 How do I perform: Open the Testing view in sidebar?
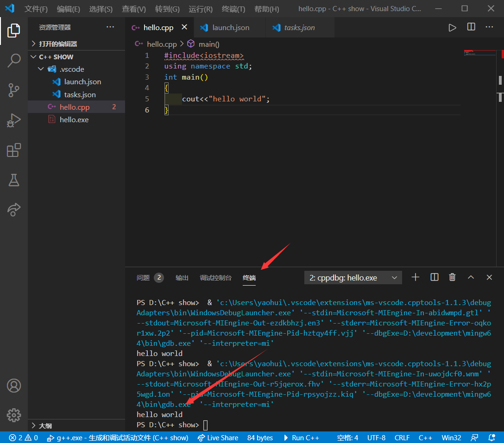click(14, 180)
